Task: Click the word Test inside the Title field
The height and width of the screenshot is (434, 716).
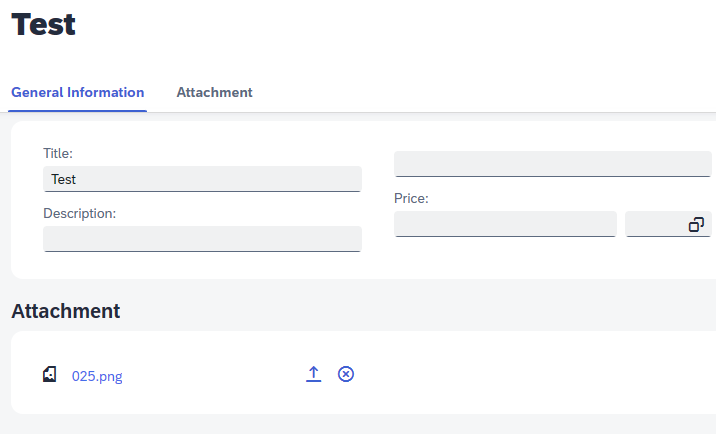Action: click(63, 179)
